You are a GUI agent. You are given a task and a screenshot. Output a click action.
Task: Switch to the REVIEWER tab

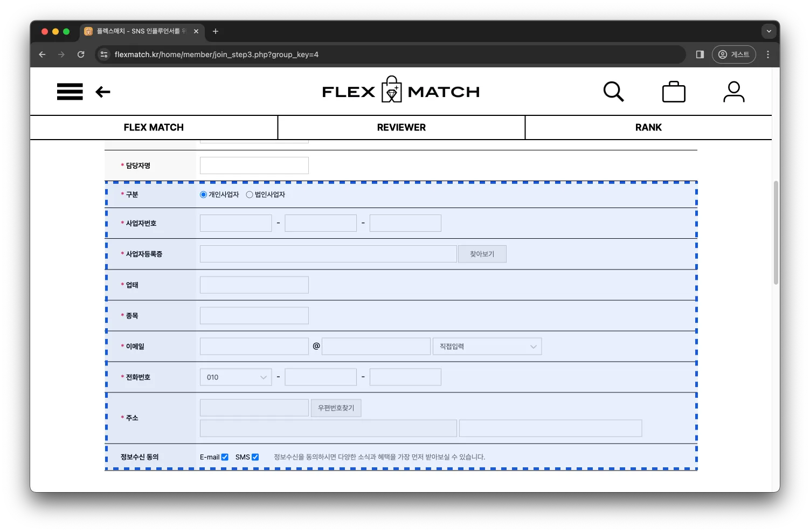point(401,127)
